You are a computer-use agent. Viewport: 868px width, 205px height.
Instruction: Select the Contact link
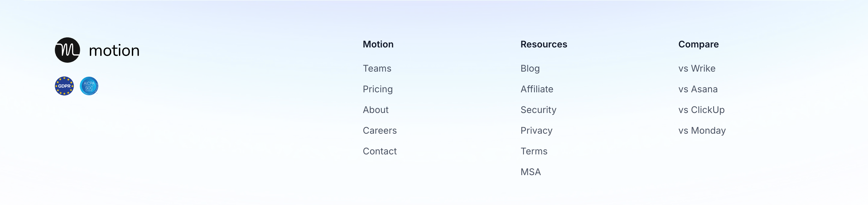[x=379, y=151]
